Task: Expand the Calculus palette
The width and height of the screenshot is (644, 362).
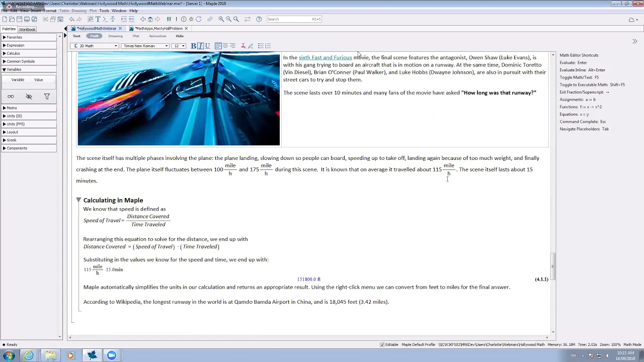Action: click(x=29, y=53)
